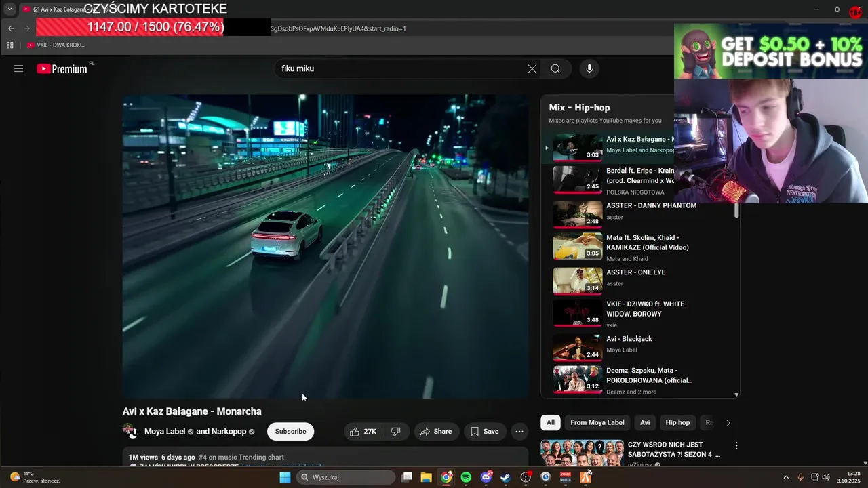Select the Hip hop filter chip

(677, 422)
